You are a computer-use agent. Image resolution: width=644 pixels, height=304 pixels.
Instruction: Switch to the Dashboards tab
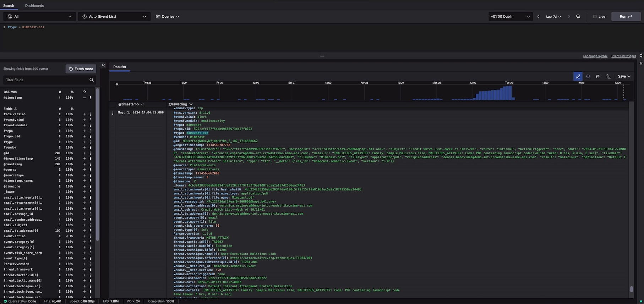pos(34,6)
